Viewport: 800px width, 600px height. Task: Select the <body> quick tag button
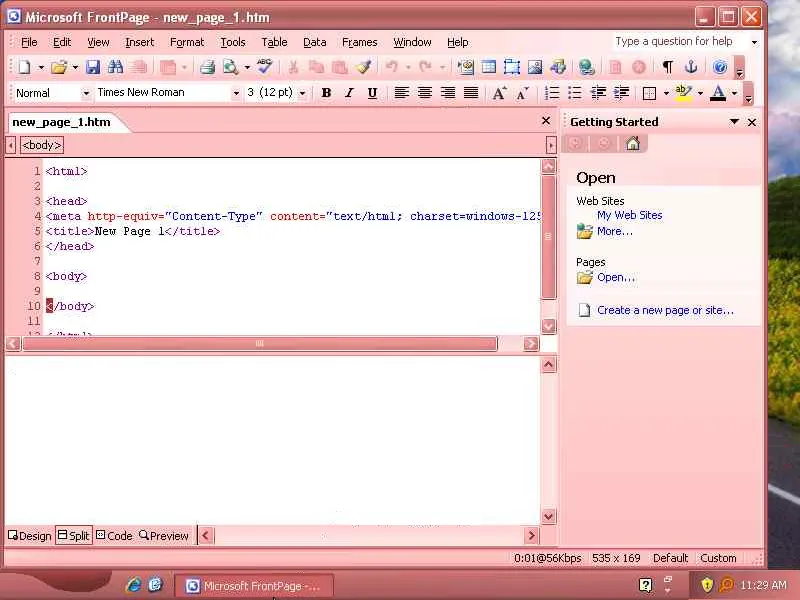42,145
